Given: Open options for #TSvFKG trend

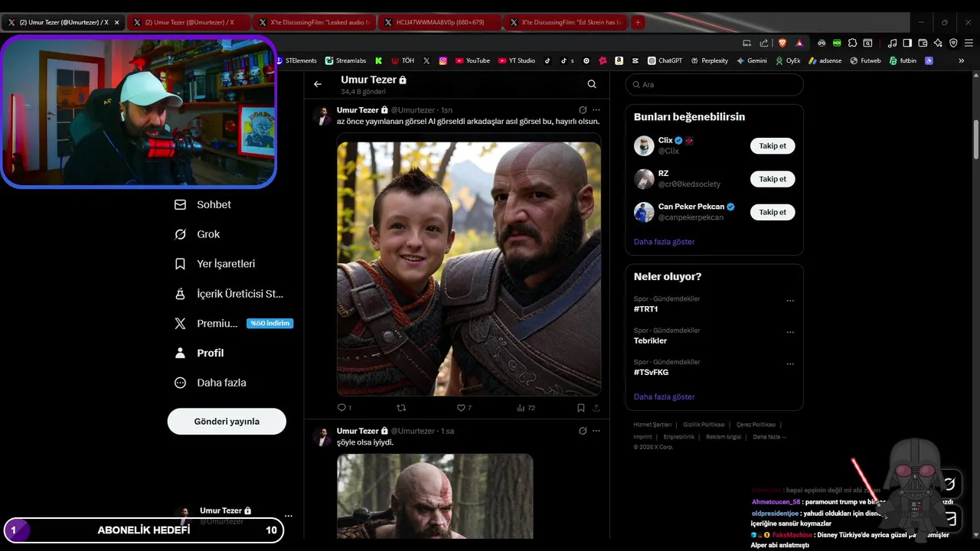Looking at the screenshot, I should coord(790,364).
